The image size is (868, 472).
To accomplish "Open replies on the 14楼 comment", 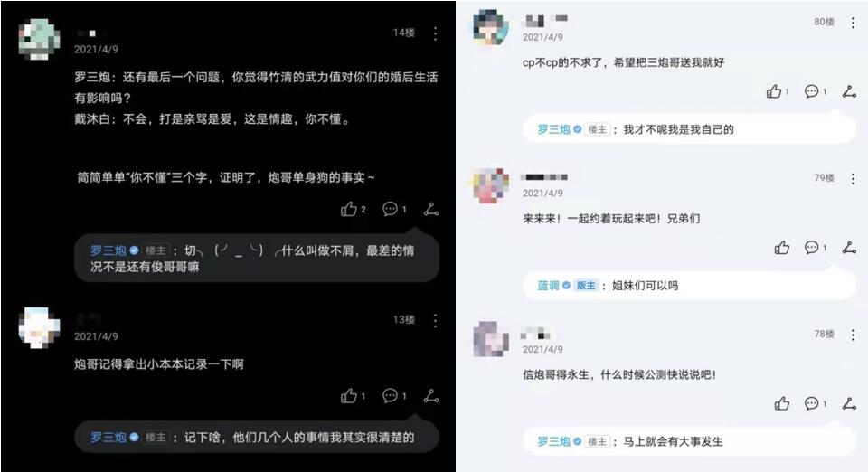I will point(391,209).
